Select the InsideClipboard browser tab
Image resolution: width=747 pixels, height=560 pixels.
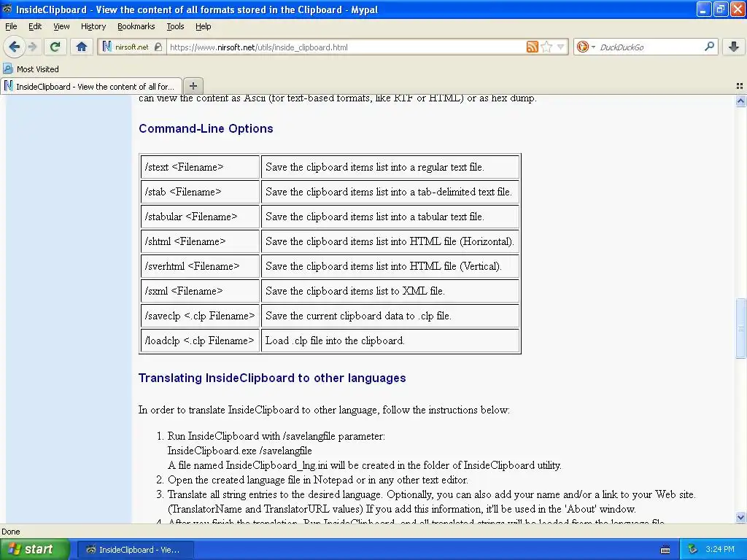(x=91, y=86)
